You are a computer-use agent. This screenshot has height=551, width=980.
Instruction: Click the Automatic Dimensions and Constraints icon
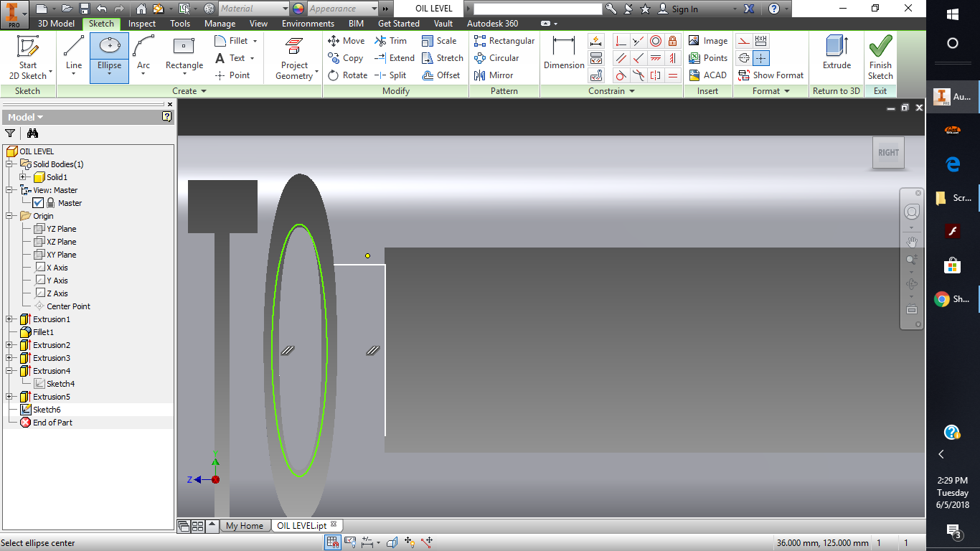(x=596, y=41)
